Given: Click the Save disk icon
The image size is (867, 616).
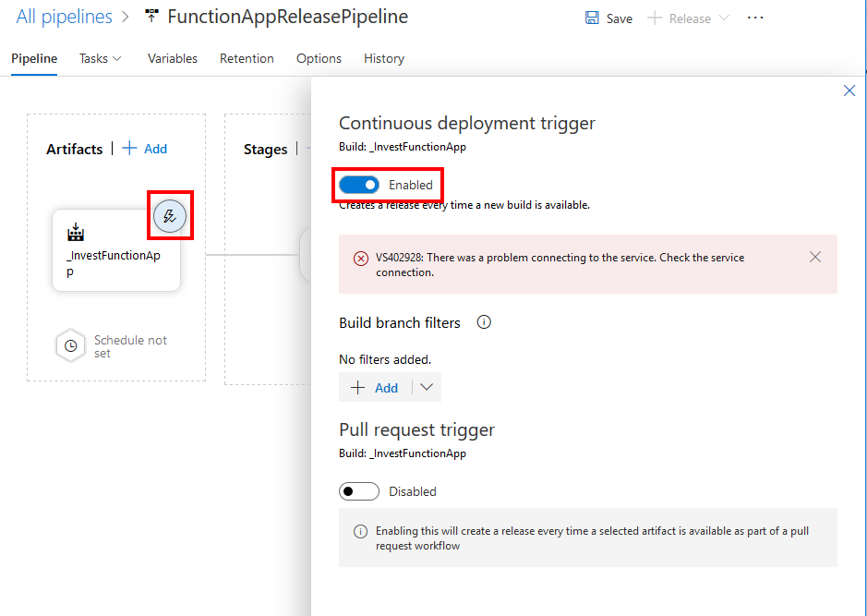Looking at the screenshot, I should pos(592,18).
